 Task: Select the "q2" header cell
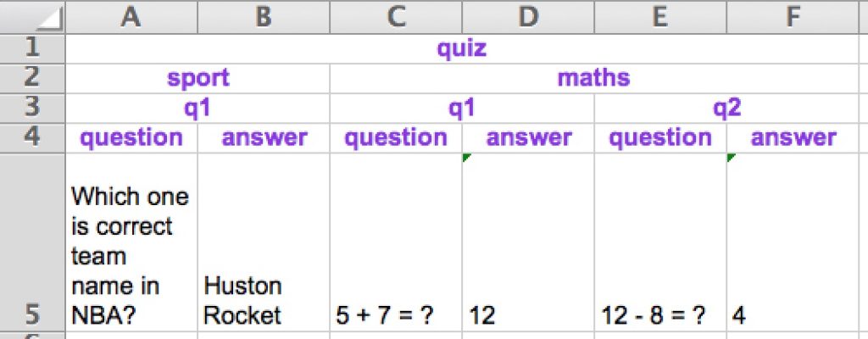726,108
